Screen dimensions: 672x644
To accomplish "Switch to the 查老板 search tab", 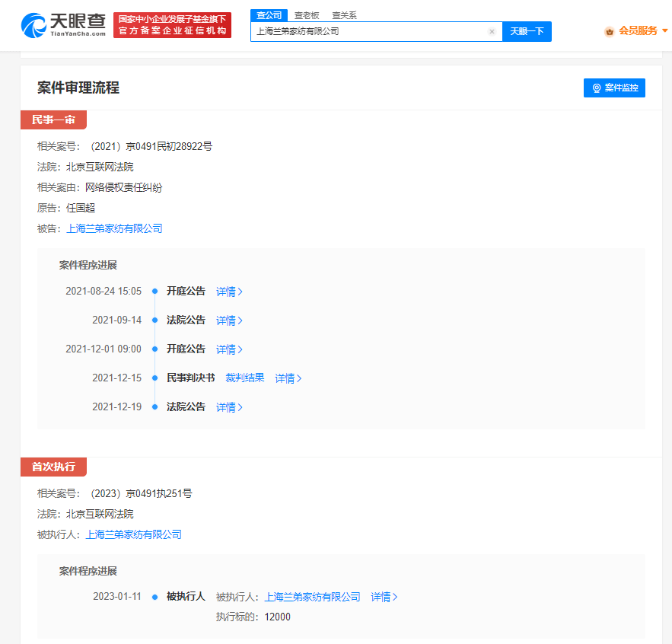I will point(307,15).
